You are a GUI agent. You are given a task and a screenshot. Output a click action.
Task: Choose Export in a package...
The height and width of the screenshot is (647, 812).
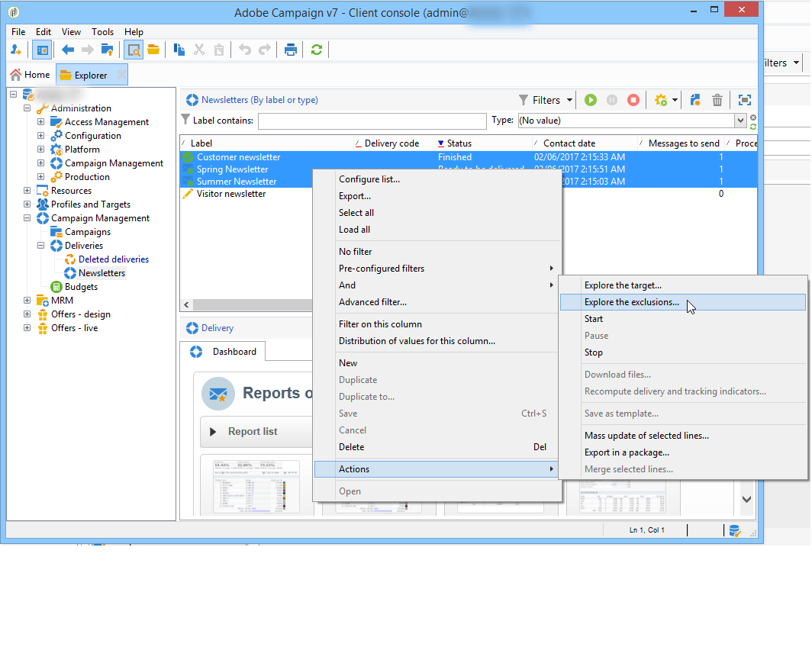pyautogui.click(x=682, y=452)
